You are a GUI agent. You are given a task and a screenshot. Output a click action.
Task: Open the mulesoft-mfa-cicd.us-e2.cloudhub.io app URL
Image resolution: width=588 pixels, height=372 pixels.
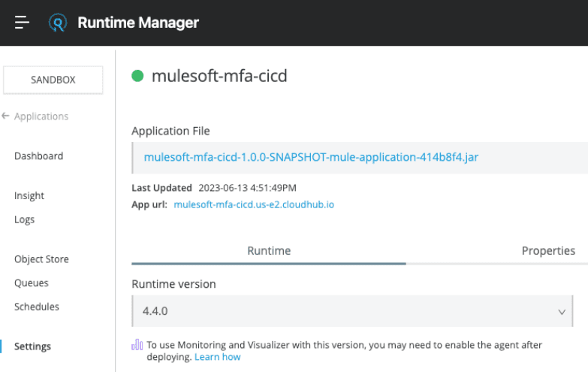[x=254, y=204]
